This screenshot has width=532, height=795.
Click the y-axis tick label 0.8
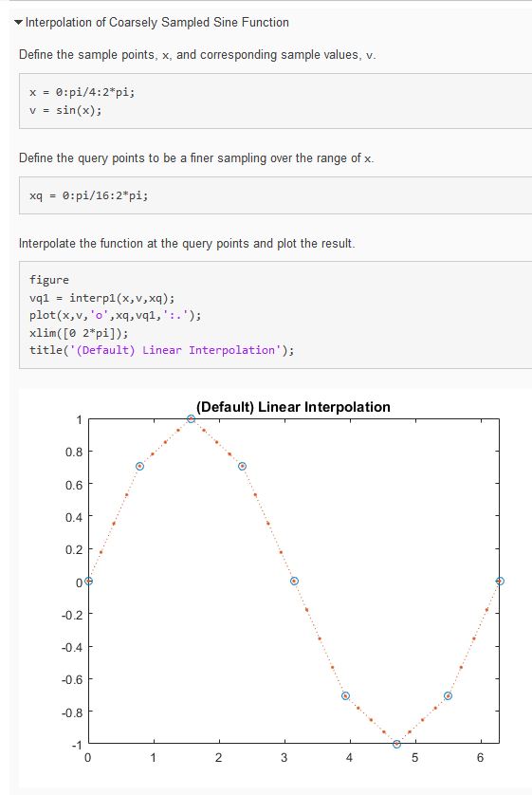[73, 452]
